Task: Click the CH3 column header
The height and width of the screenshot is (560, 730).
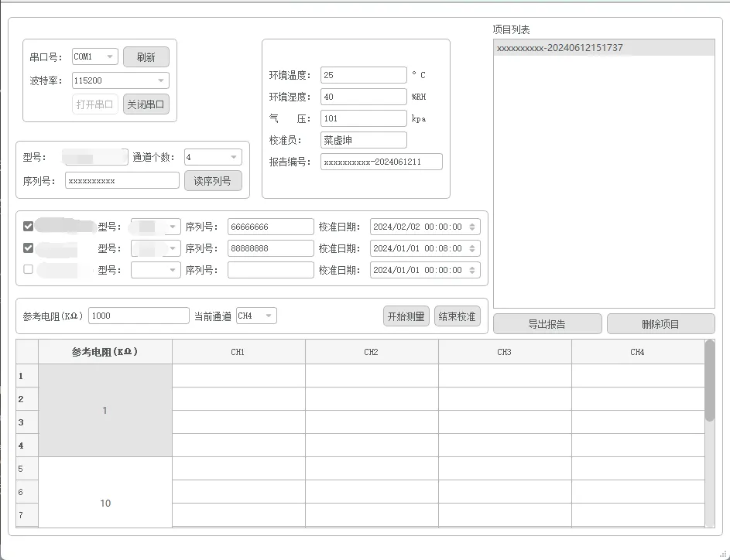Action: point(505,352)
